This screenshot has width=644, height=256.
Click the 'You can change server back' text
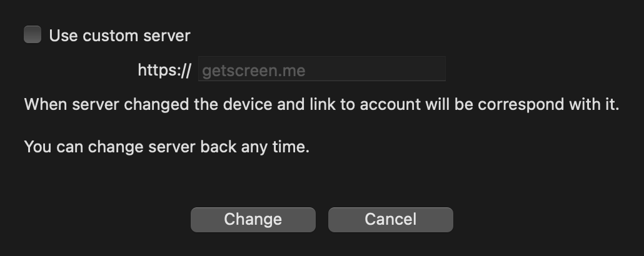[166, 148]
